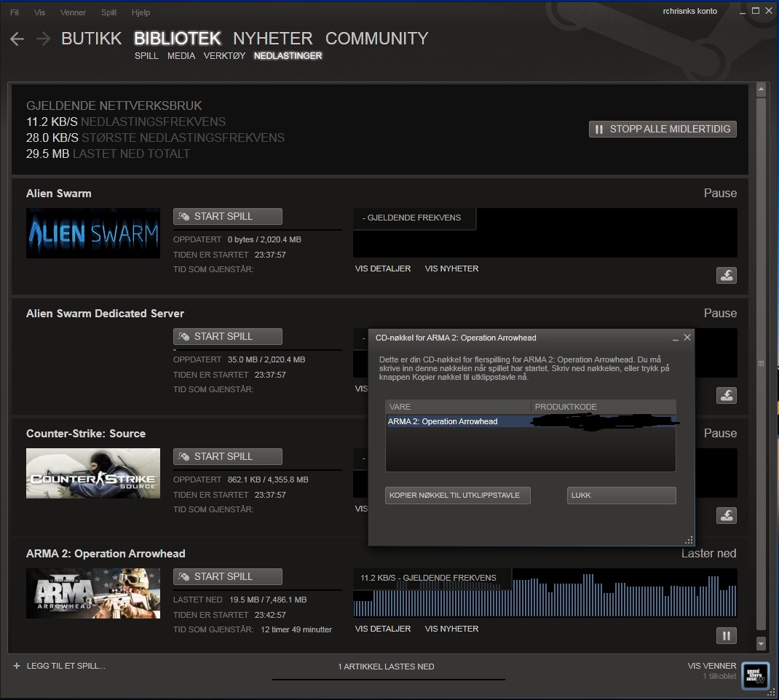Image resolution: width=779 pixels, height=700 pixels.
Task: Switch to the BUTIKK section
Action: [x=92, y=39]
